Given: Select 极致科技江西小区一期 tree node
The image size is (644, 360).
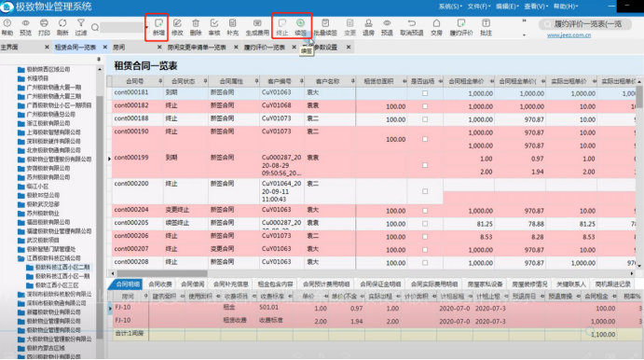Looking at the screenshot, I should point(62,276).
